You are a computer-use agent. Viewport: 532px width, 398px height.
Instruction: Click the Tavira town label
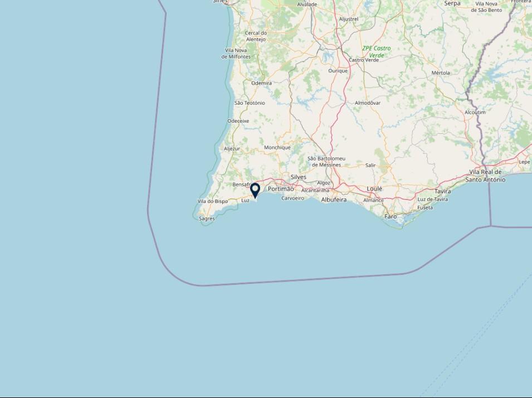click(x=442, y=191)
